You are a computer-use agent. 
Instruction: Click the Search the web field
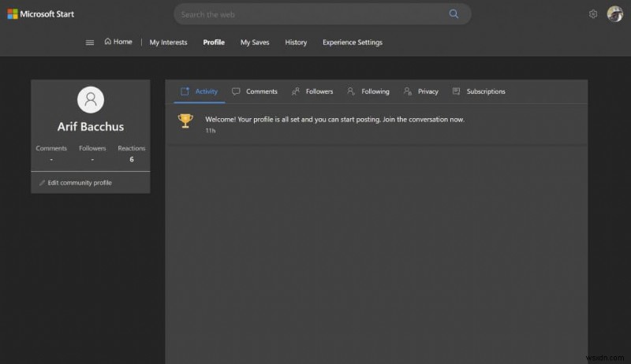pos(312,14)
